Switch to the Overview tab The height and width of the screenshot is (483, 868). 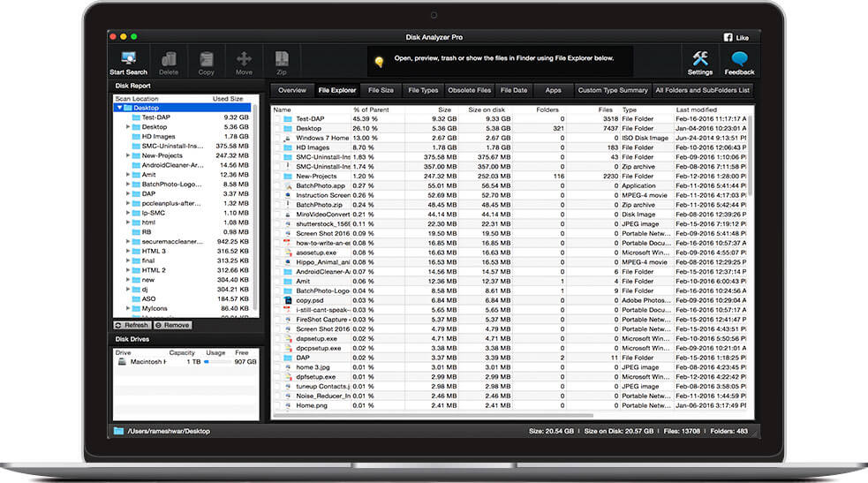(x=291, y=90)
